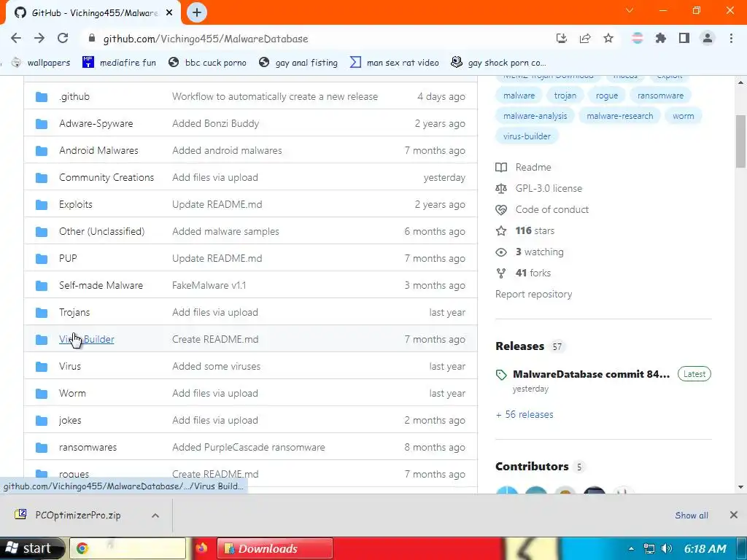Viewport: 747px width, 560px height.
Task: Click the folder icon next to Trojans
Action: 42,312
